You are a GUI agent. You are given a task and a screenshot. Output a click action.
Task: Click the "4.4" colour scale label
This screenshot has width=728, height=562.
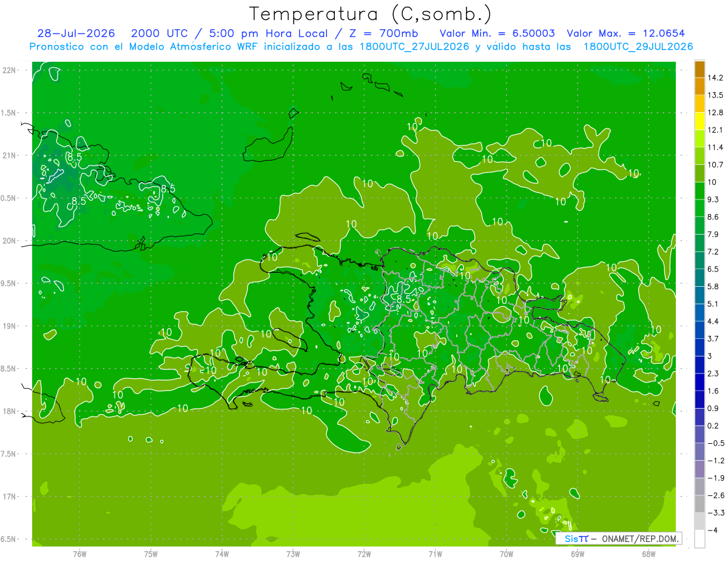tap(713, 321)
